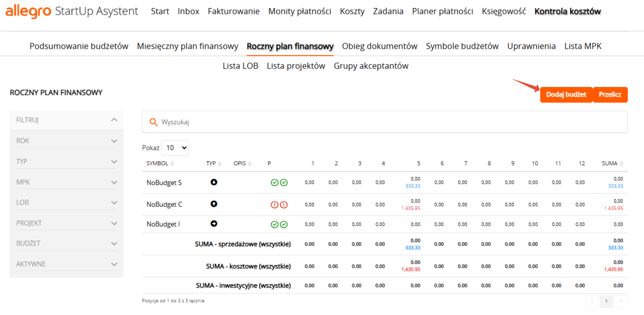Open the Start menu item
The width and height of the screenshot is (644, 315).
(x=160, y=11)
